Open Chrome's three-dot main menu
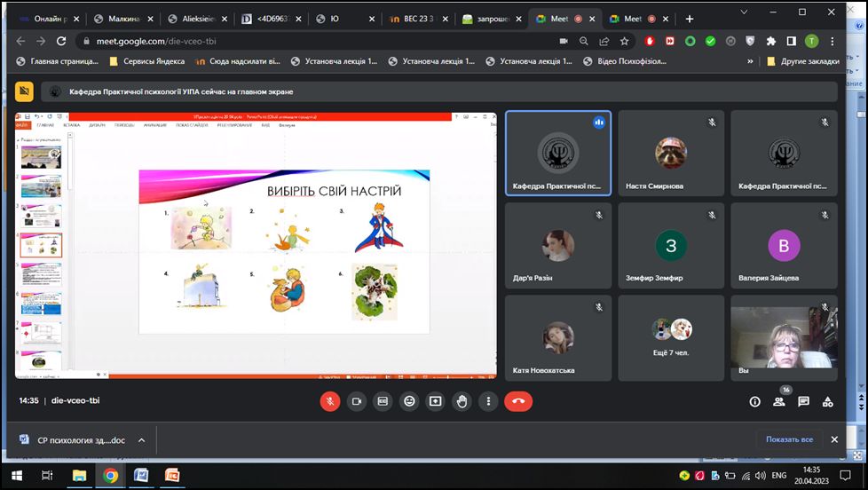 (832, 41)
